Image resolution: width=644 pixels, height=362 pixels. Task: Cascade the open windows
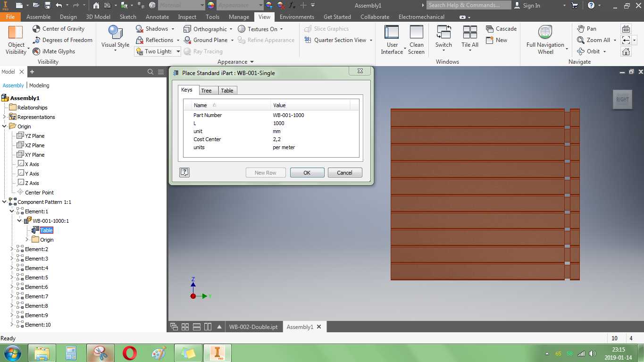[501, 29]
